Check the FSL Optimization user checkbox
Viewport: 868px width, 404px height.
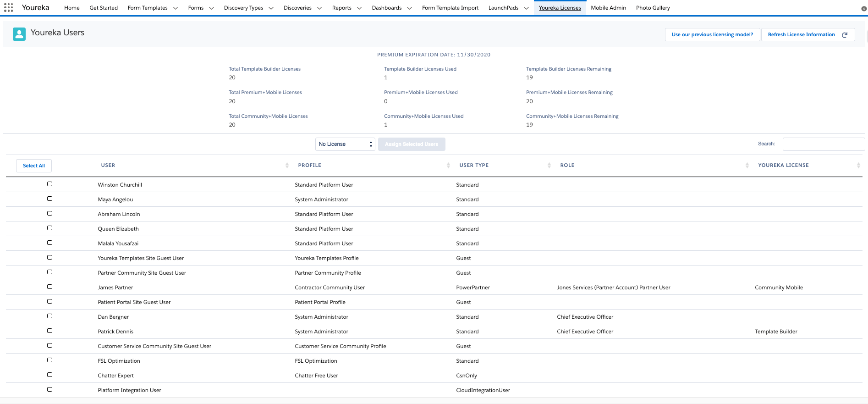point(49,360)
